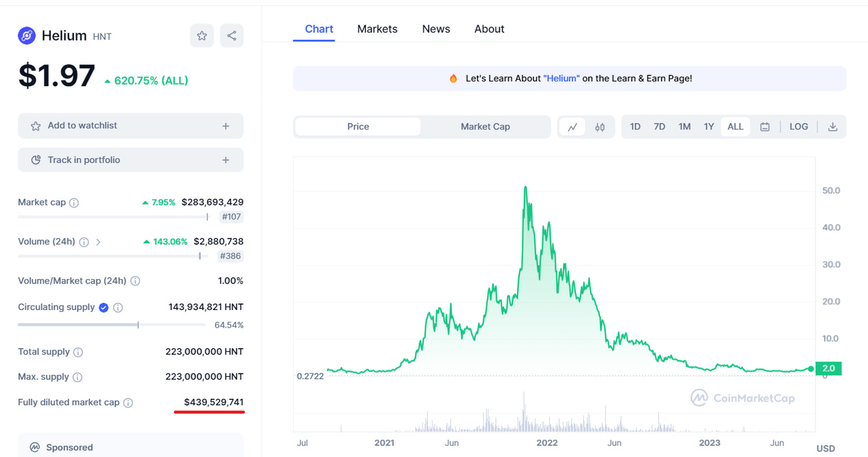
Task: Open the Markets tab
Action: pos(377,29)
